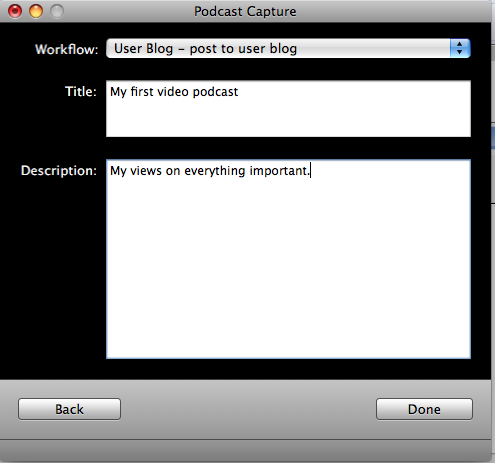Click the grayed-out zoom window button
495x463 pixels.
(x=57, y=11)
